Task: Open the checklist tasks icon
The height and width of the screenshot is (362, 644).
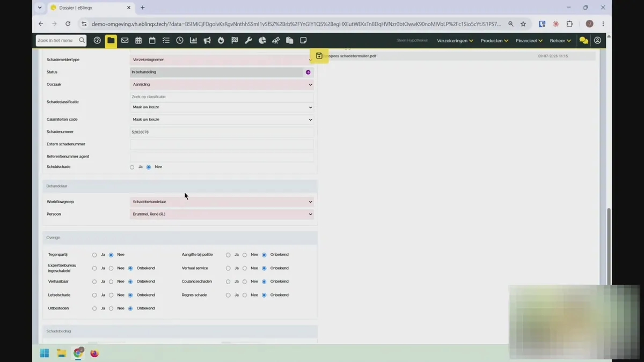Action: (166, 40)
